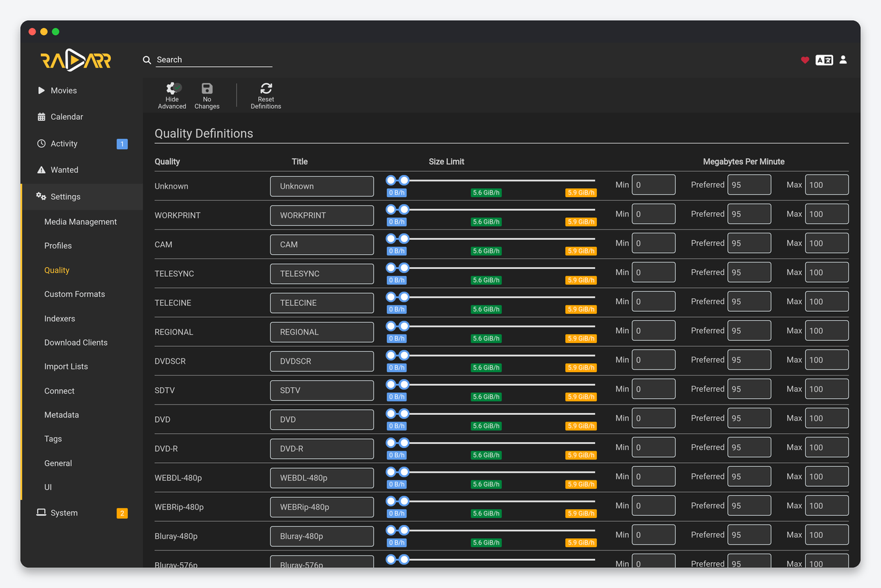Open Profiles settings page

[58, 246]
